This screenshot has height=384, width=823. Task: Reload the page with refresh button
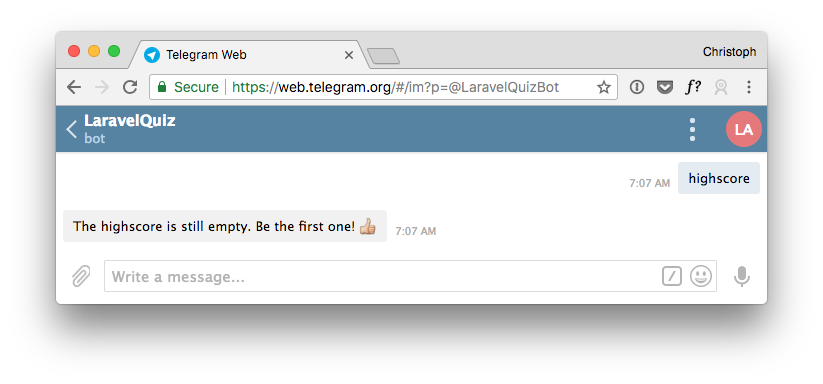click(x=130, y=87)
